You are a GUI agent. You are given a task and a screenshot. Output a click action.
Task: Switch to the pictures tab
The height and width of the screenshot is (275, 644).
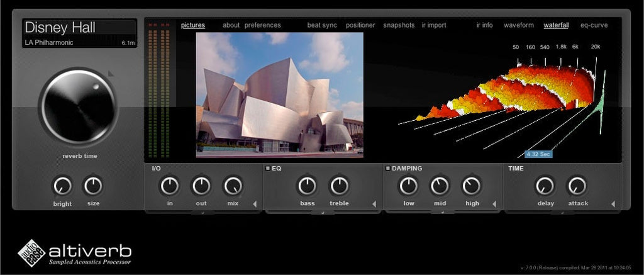click(192, 25)
